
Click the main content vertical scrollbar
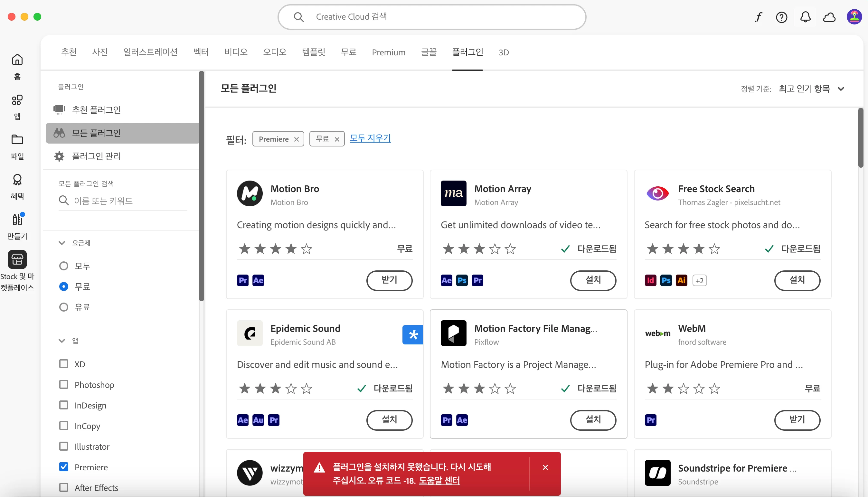tap(861, 138)
